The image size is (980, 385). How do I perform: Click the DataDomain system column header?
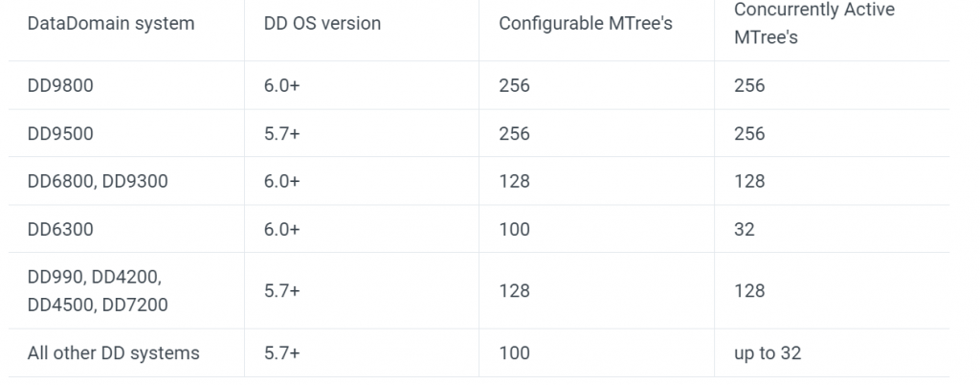pyautogui.click(x=110, y=23)
